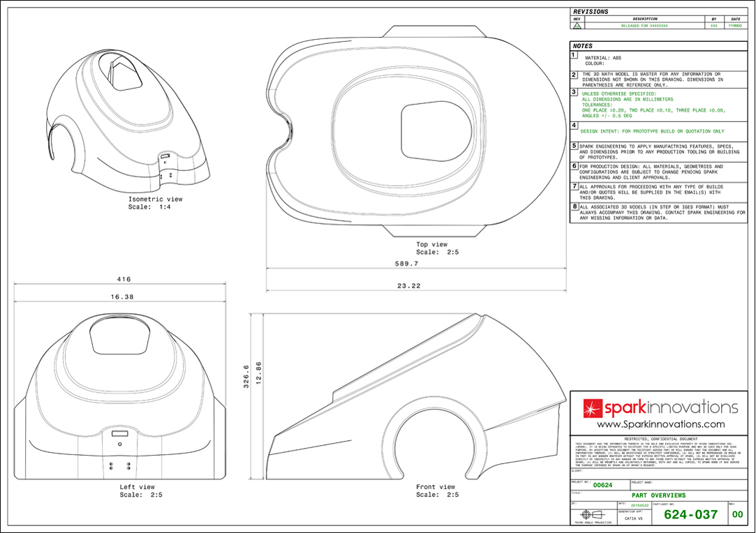Click the note number 1 box
Screen dimensions: 756x533
point(574,54)
